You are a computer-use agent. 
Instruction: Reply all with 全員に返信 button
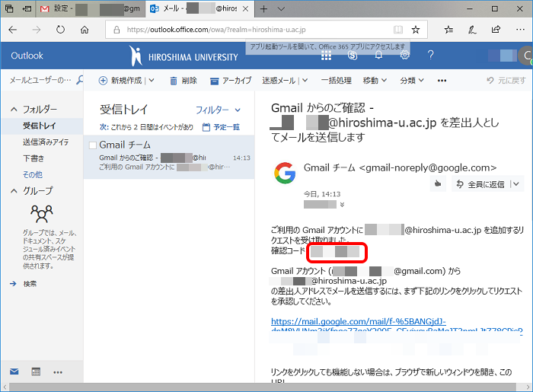[x=481, y=184]
